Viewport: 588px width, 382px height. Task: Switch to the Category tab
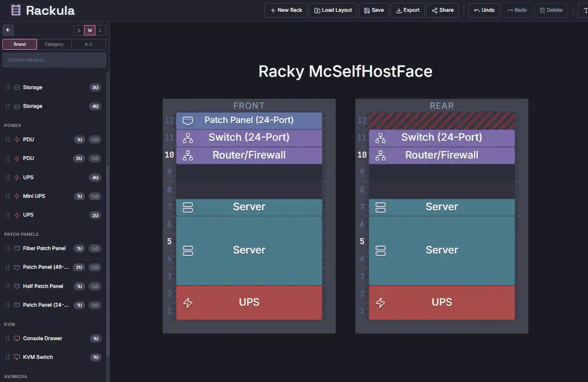tap(54, 44)
